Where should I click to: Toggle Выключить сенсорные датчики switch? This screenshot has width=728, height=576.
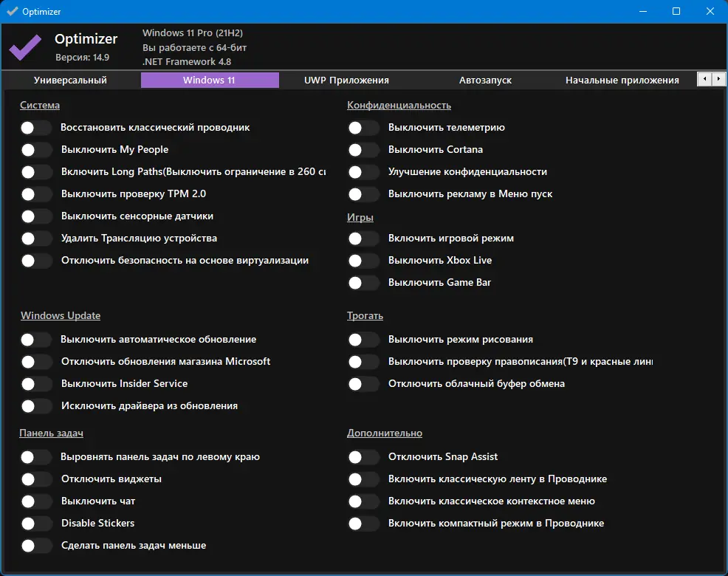point(35,216)
